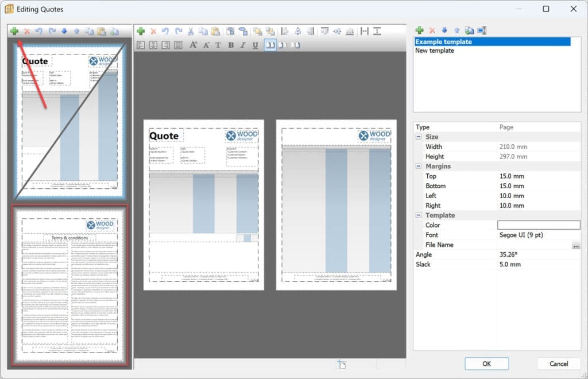588x379 pixels.
Task: Add a new page with the green plus above thumbnails
Action: [14, 31]
